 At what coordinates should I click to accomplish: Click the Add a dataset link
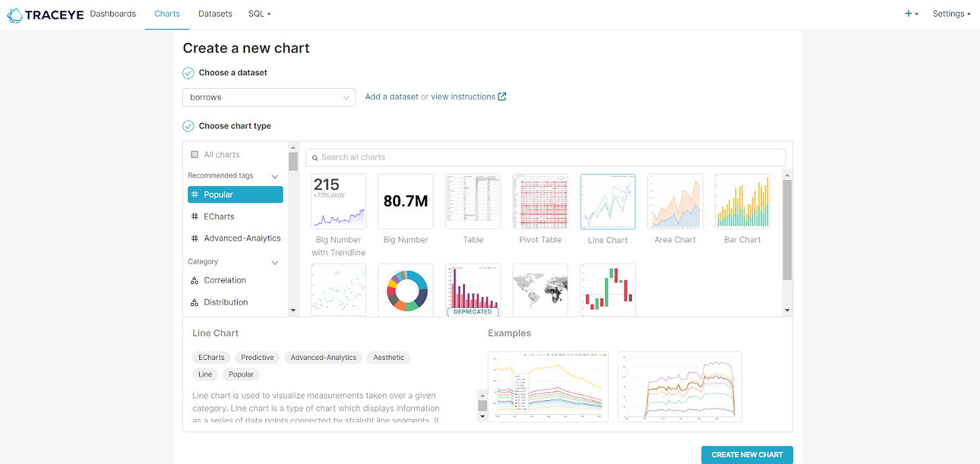[x=392, y=97]
